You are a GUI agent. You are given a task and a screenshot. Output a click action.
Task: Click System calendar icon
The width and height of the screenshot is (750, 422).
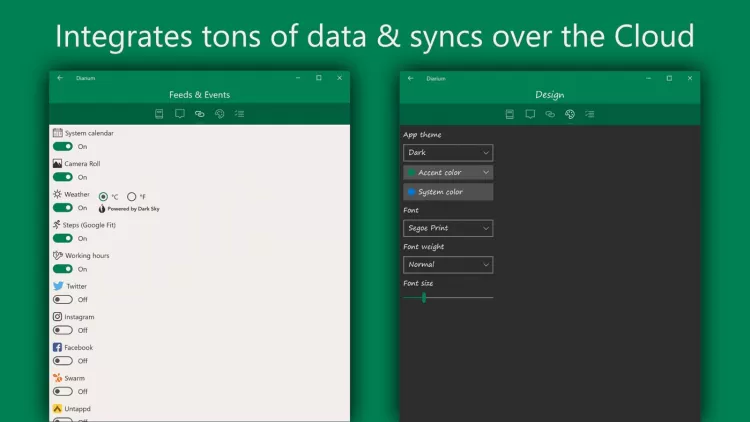pyautogui.click(x=57, y=133)
